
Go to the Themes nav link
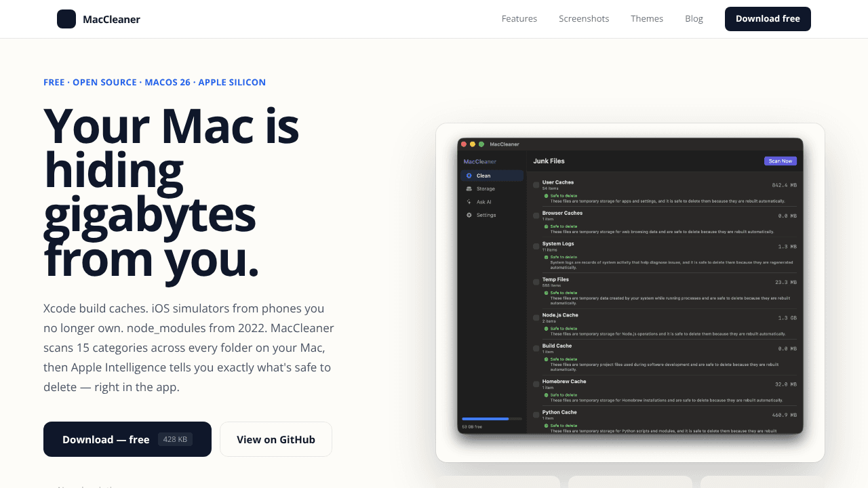pyautogui.click(x=647, y=19)
